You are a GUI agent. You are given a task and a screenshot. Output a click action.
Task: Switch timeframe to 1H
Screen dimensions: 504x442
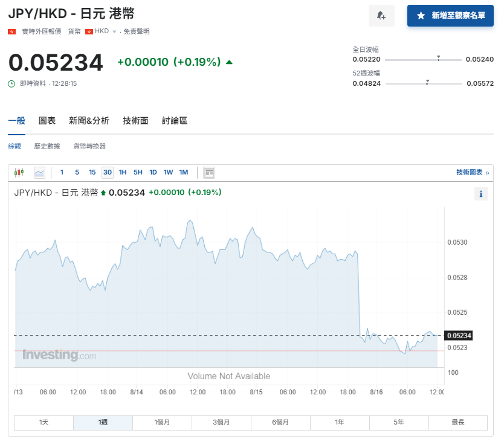(x=122, y=172)
